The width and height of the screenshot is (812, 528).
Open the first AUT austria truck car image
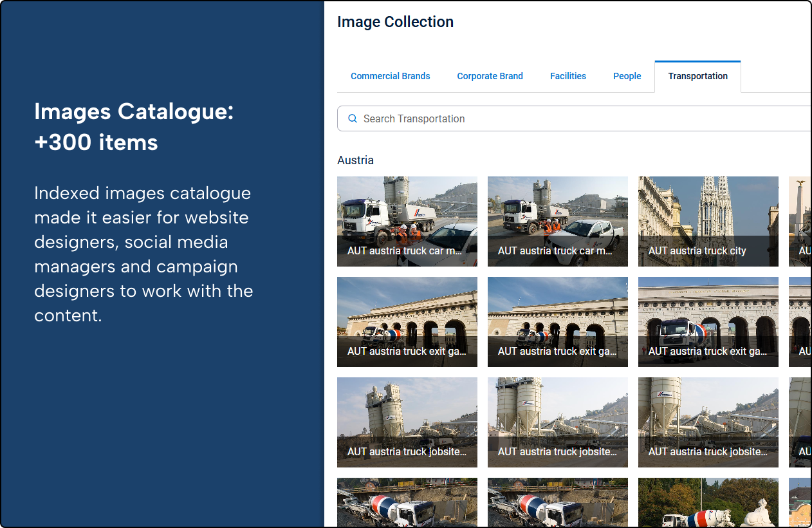407,222
